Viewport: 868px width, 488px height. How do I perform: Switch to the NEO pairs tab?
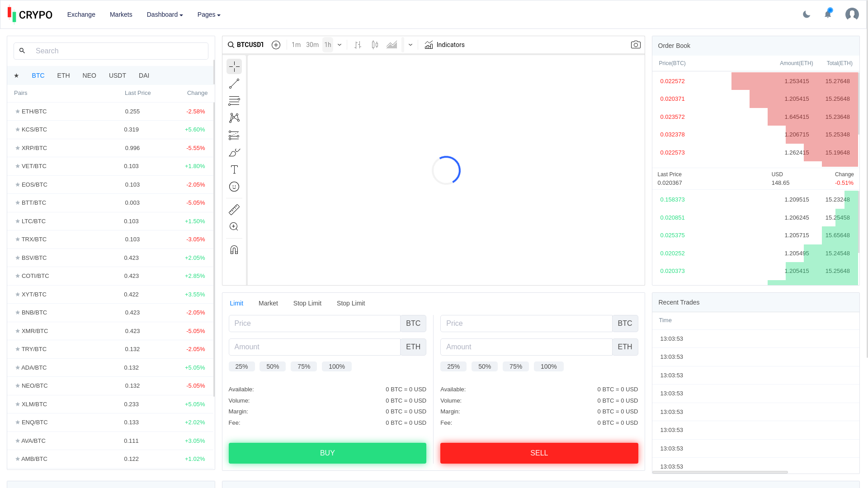(x=89, y=75)
